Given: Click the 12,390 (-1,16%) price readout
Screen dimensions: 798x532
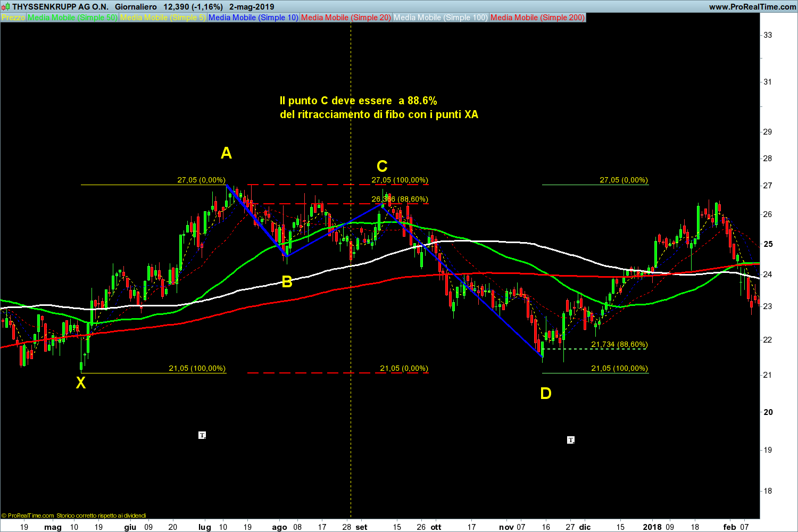Looking at the screenshot, I should 194,7.
